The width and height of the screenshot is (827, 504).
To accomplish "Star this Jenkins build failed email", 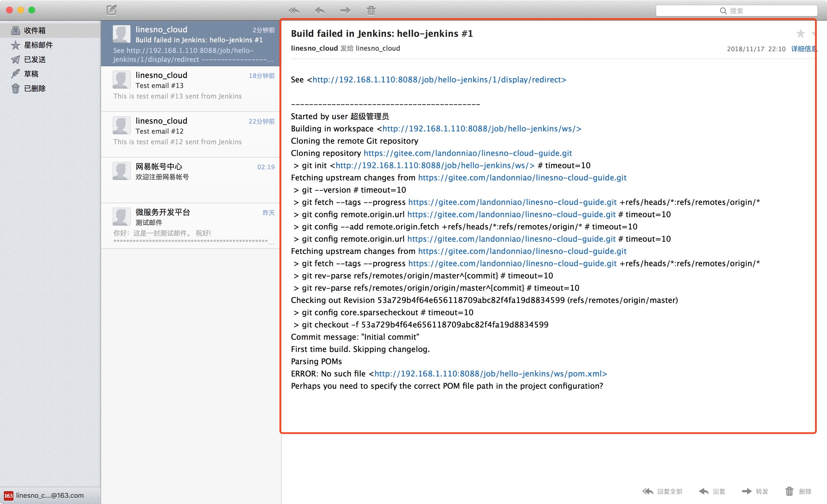I will [801, 33].
